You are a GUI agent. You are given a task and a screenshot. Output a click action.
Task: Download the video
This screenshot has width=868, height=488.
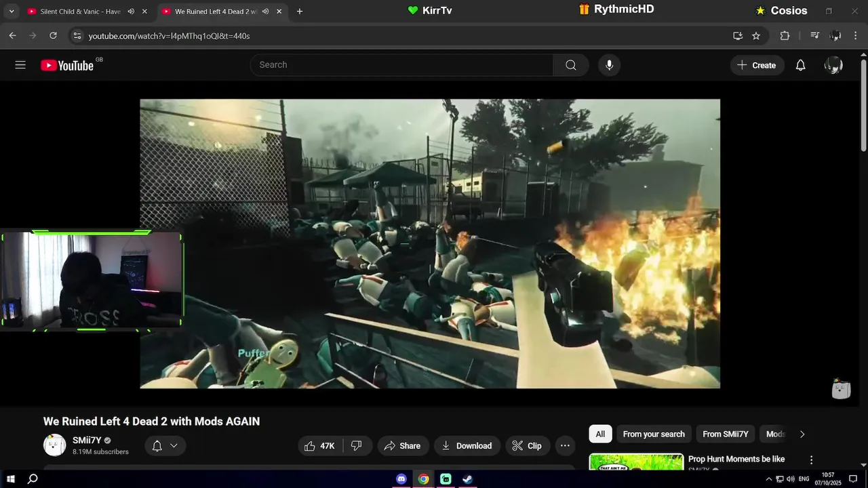[467, 445]
